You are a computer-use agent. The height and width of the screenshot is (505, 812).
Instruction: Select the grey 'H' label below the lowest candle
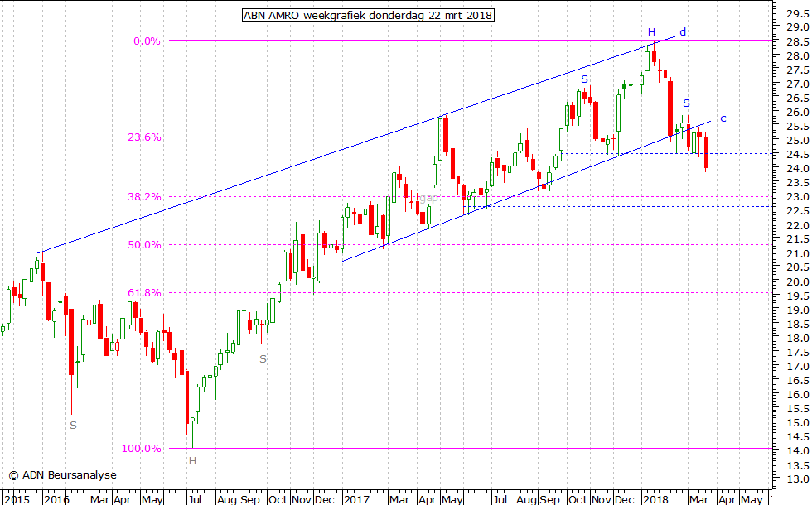click(x=192, y=460)
